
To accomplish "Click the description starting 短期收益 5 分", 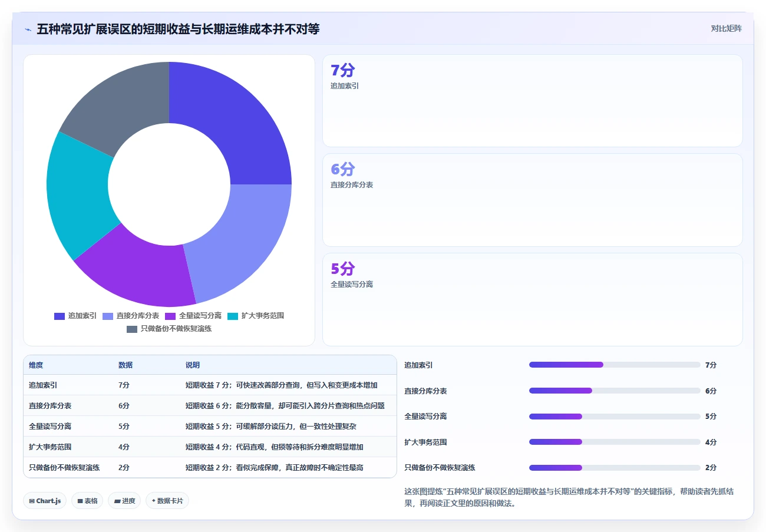I will point(271,427).
